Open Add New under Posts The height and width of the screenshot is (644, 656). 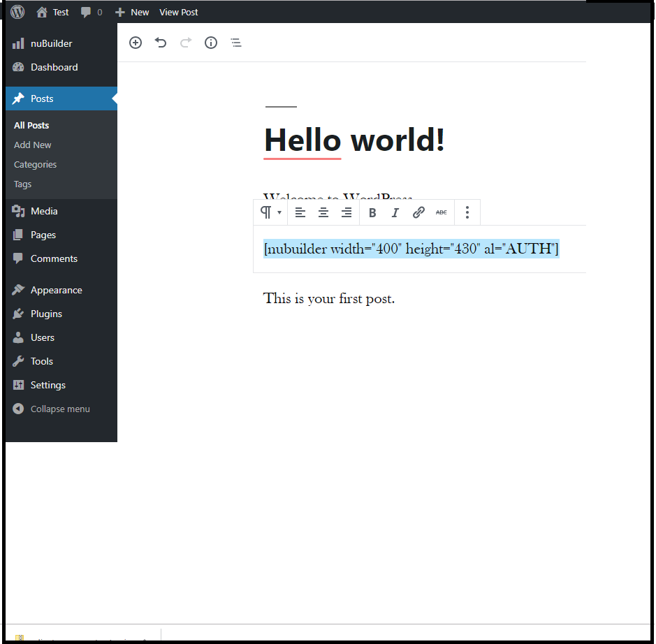tap(33, 145)
